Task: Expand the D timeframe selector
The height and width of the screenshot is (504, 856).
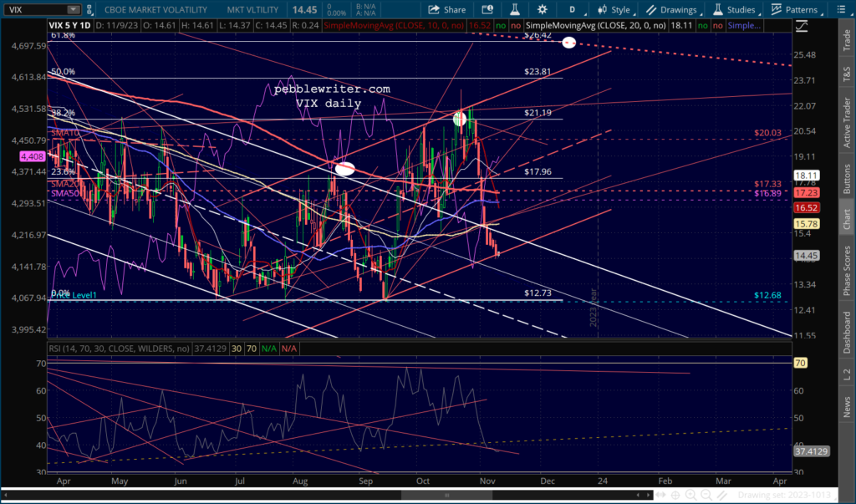Action: point(575,9)
